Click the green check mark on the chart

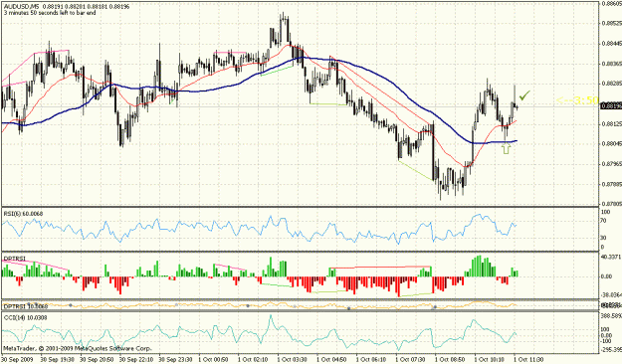pos(524,95)
